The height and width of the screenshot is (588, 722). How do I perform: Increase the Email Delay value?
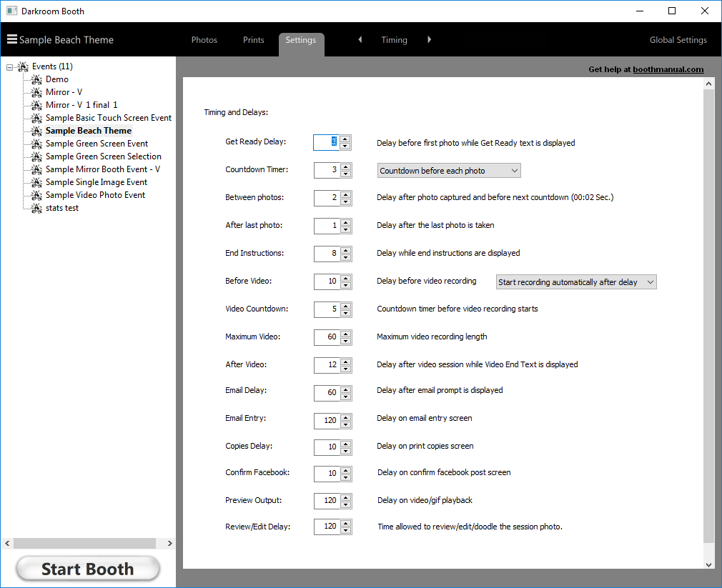point(346,389)
